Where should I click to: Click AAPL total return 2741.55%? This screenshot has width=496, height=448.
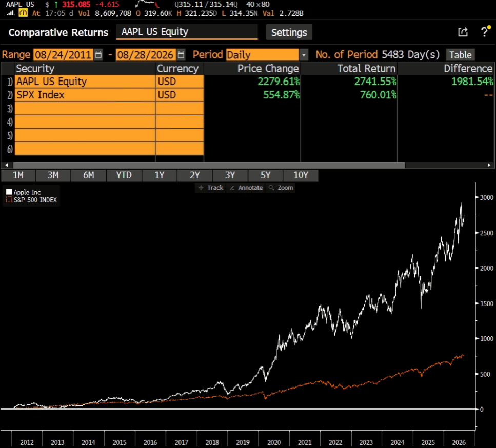(x=375, y=82)
